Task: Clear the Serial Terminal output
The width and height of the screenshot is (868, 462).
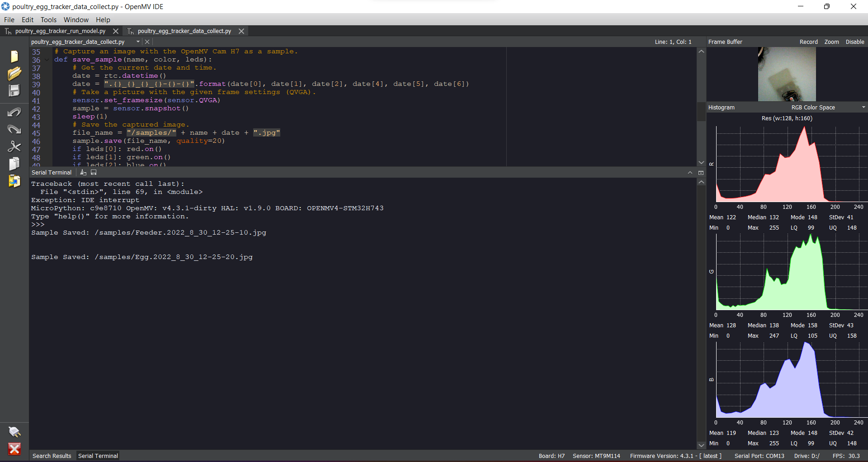Action: (x=83, y=172)
